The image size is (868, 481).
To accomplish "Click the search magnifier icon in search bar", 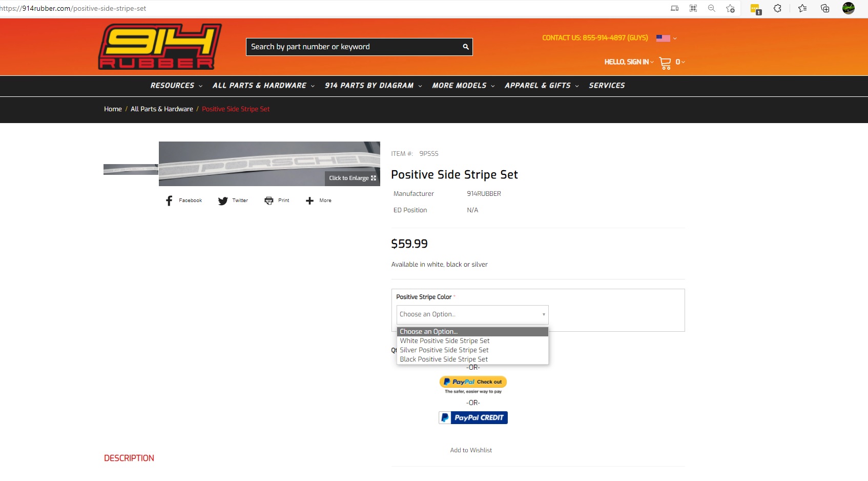I will (x=466, y=47).
